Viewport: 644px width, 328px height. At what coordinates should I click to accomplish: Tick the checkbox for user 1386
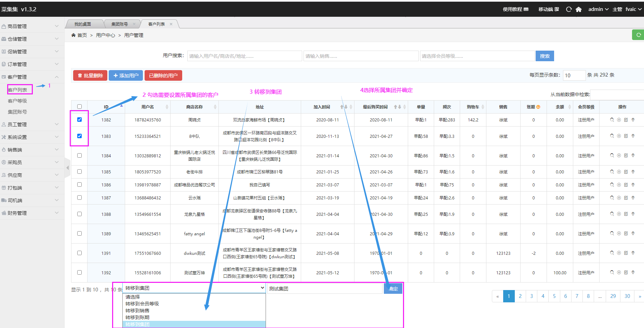tap(79, 185)
